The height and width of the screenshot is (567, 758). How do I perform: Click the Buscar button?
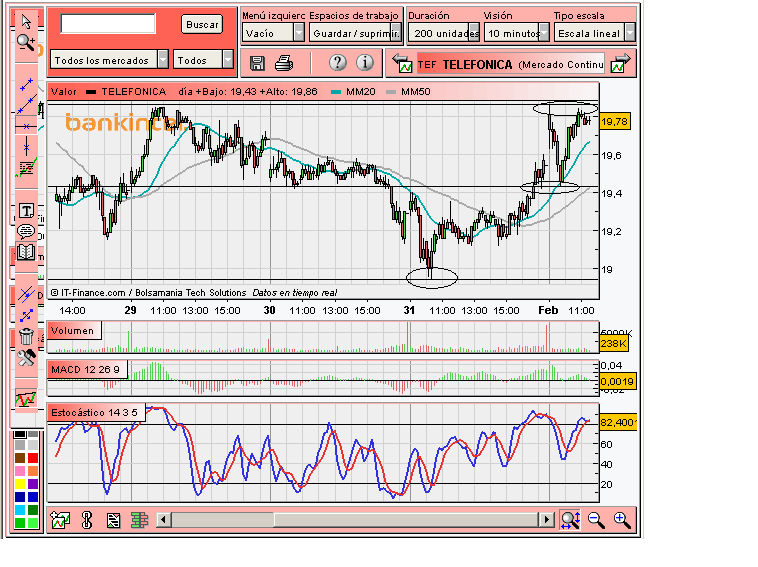202,24
